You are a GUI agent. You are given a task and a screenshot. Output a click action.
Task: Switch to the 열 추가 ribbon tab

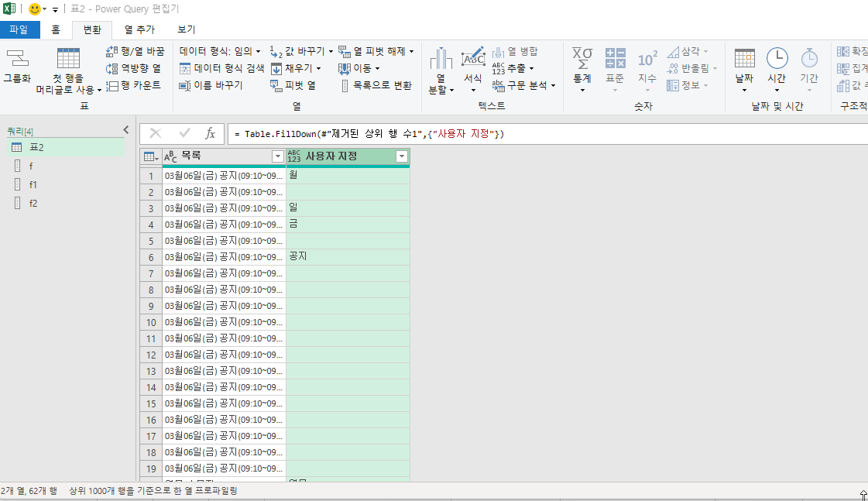(139, 29)
